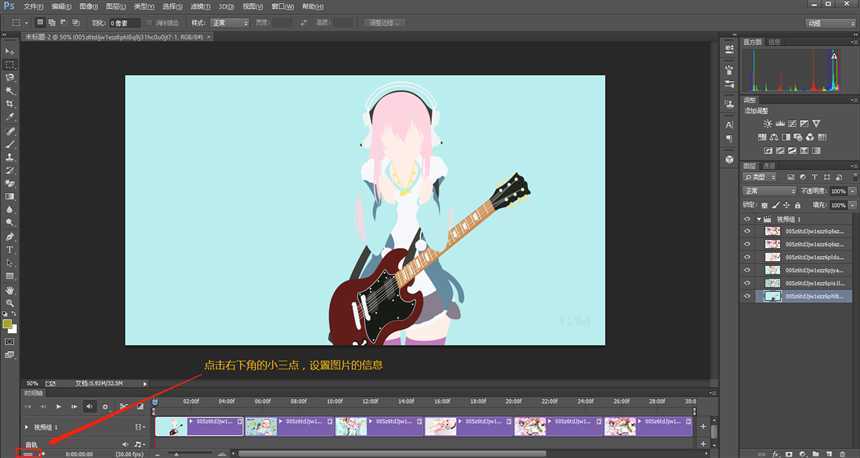Split clip at playhead with scissors
Screen dimensions: 860x458
pos(123,406)
